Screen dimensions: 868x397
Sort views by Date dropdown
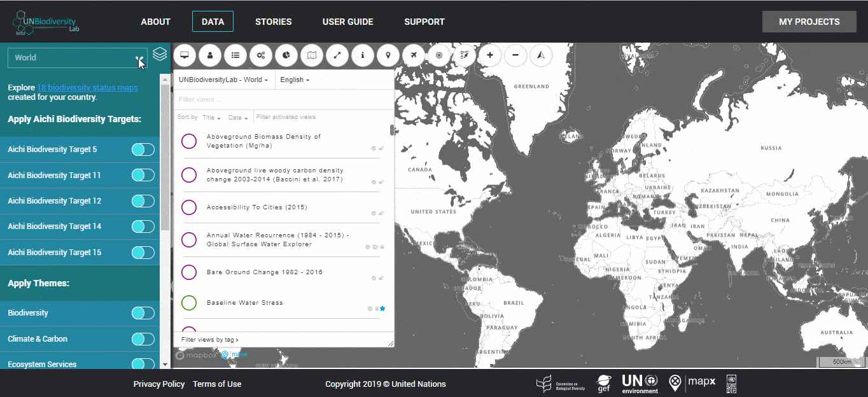click(238, 118)
